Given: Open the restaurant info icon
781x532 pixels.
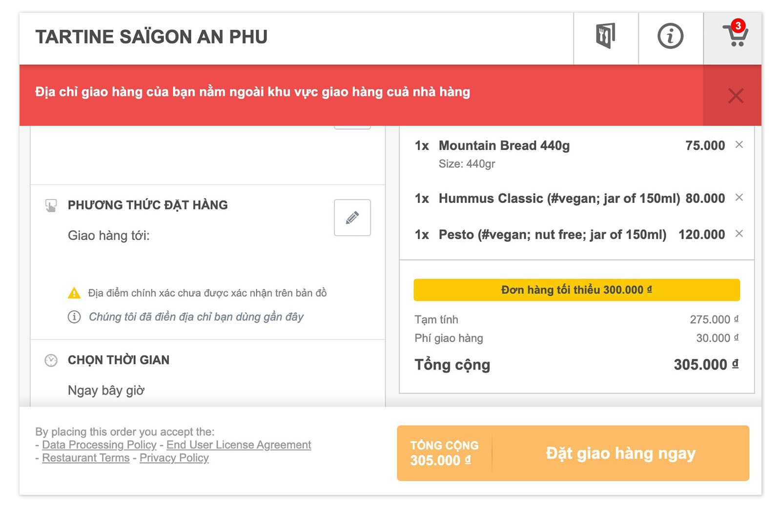Looking at the screenshot, I should (x=670, y=36).
